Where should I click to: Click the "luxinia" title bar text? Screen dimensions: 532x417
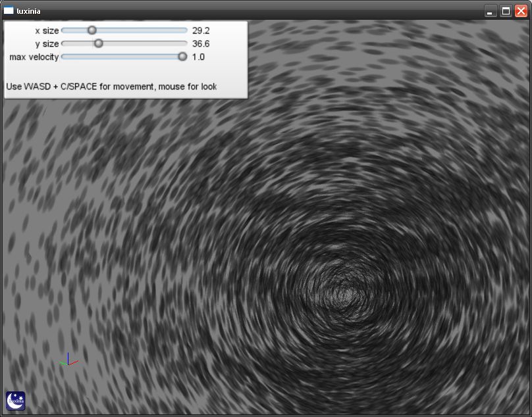coord(28,11)
